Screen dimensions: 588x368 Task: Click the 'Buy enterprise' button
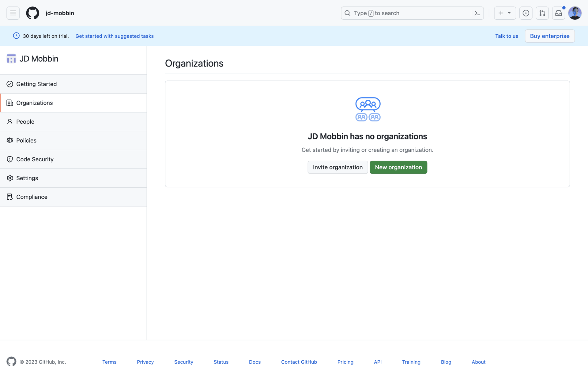550,36
